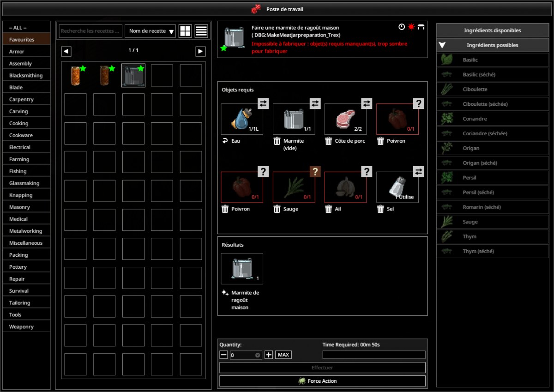Switch recipes to grid view
Screen dimensions: 554x392
[x=185, y=31]
